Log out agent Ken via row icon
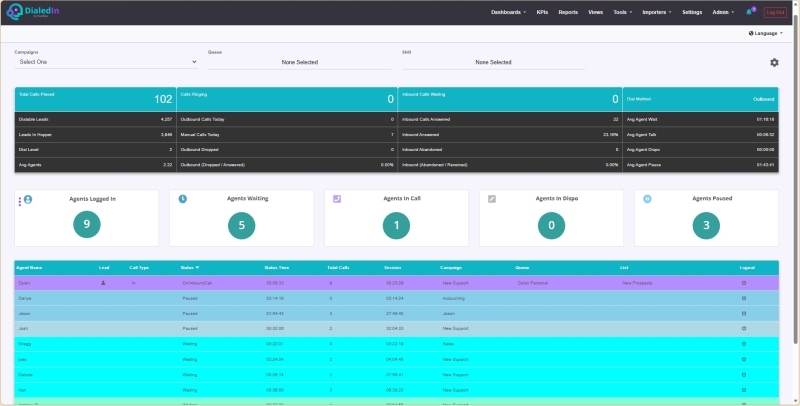Screen dimensions: 800x406 (x=744, y=390)
